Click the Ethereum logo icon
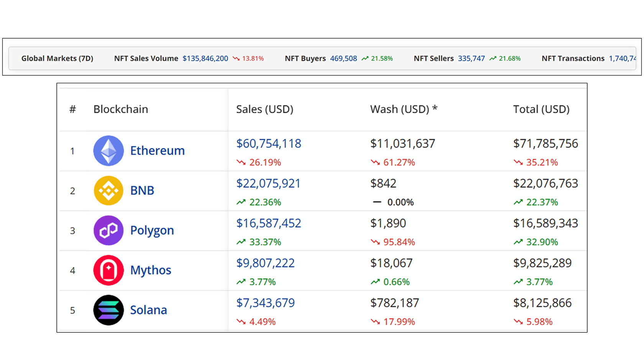Screen dimensions: 644x362 point(108,151)
